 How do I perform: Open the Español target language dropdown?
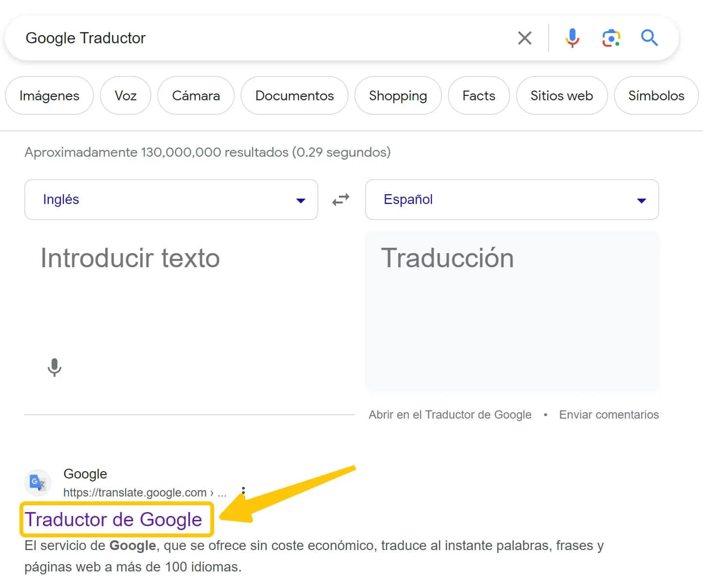512,200
